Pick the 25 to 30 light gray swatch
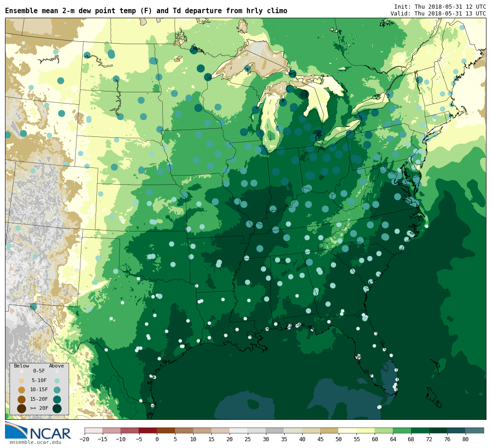This screenshot has height=448, width=491. (x=257, y=430)
